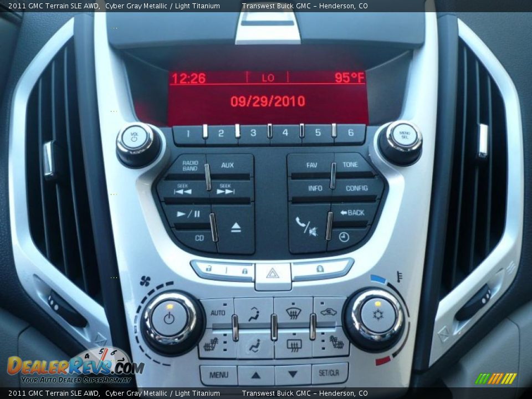Confirm with the SET/CLR button
The image size is (532, 399).
pyautogui.click(x=329, y=374)
